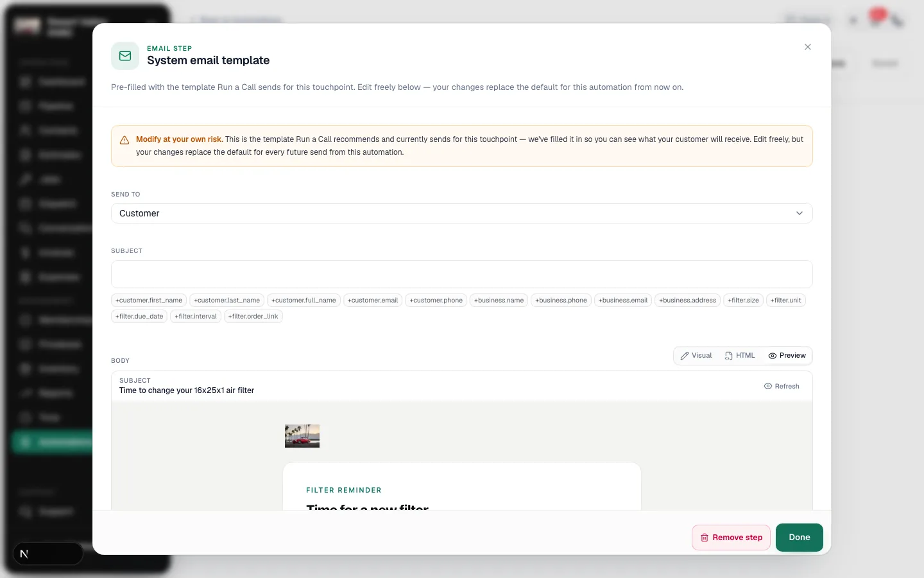Insert the +business.name variable
Screen dimensions: 924x578
tap(499, 300)
